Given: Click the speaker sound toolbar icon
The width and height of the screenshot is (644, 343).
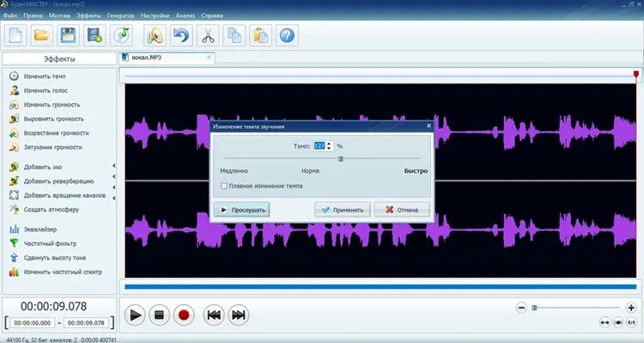Looking at the screenshot, I should [x=155, y=35].
